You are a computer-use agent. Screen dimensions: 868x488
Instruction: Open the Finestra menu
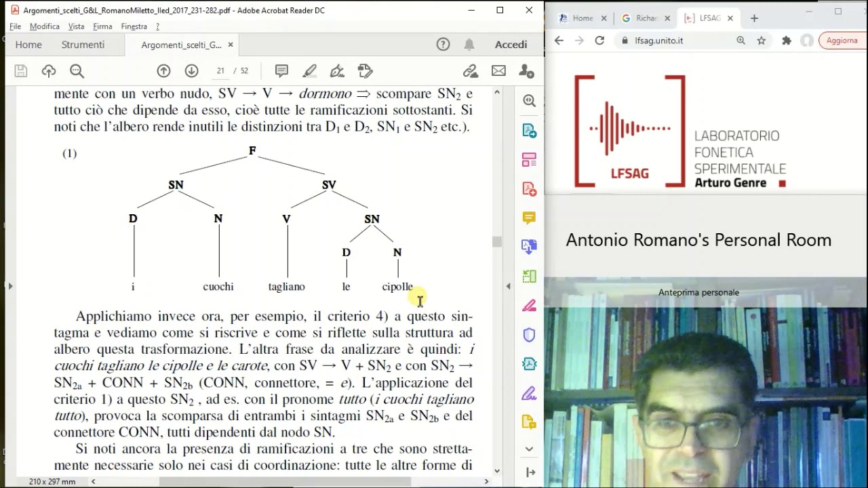click(x=134, y=26)
